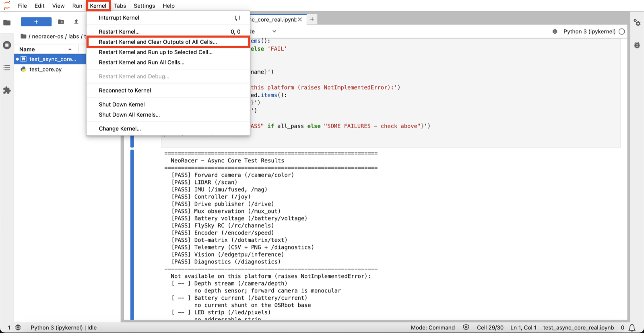Select Change Kernel… entry
The image size is (644, 333).
click(x=168, y=129)
